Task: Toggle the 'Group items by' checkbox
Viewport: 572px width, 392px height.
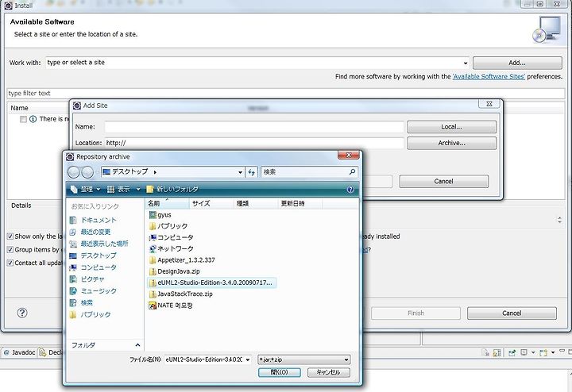Action: click(x=10, y=249)
